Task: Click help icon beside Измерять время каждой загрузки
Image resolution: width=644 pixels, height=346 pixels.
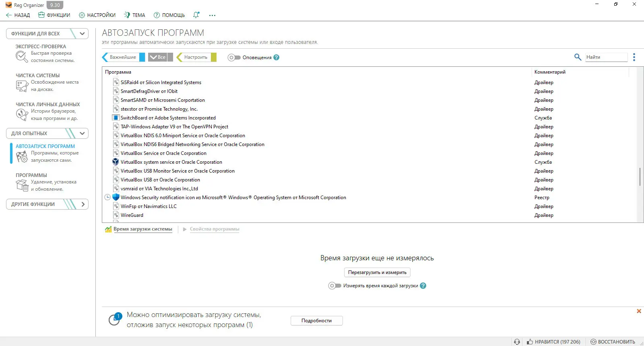Action: 423,286
